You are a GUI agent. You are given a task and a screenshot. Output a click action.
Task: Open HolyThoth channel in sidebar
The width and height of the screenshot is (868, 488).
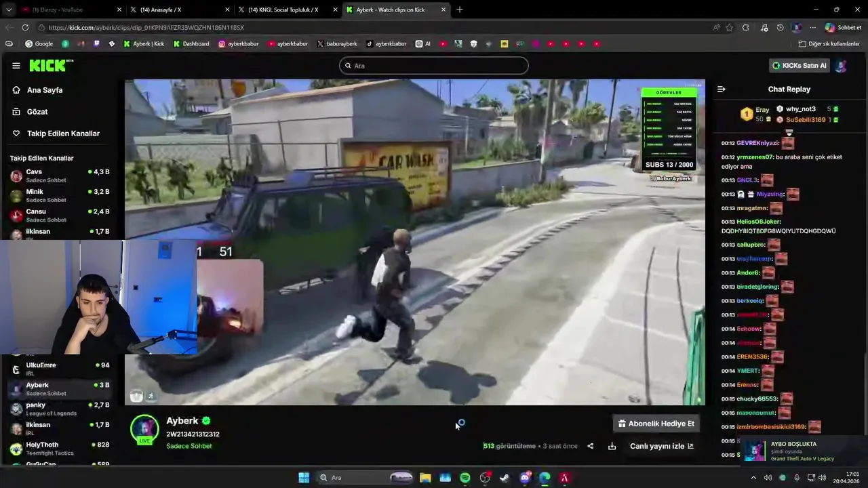pyautogui.click(x=60, y=449)
